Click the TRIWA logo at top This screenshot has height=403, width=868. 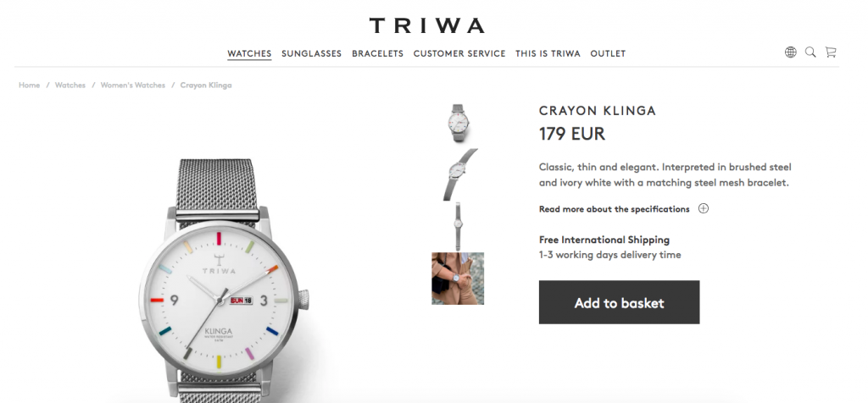[x=427, y=25]
